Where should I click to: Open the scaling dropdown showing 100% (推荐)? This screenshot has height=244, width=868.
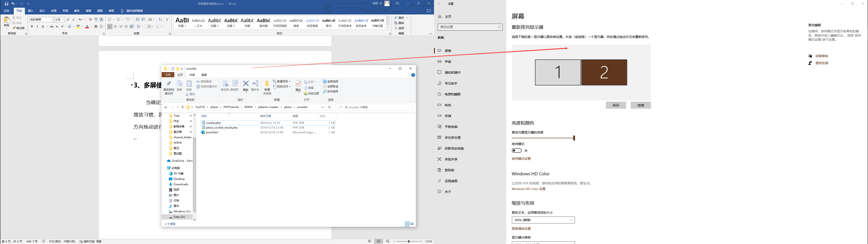(543, 220)
